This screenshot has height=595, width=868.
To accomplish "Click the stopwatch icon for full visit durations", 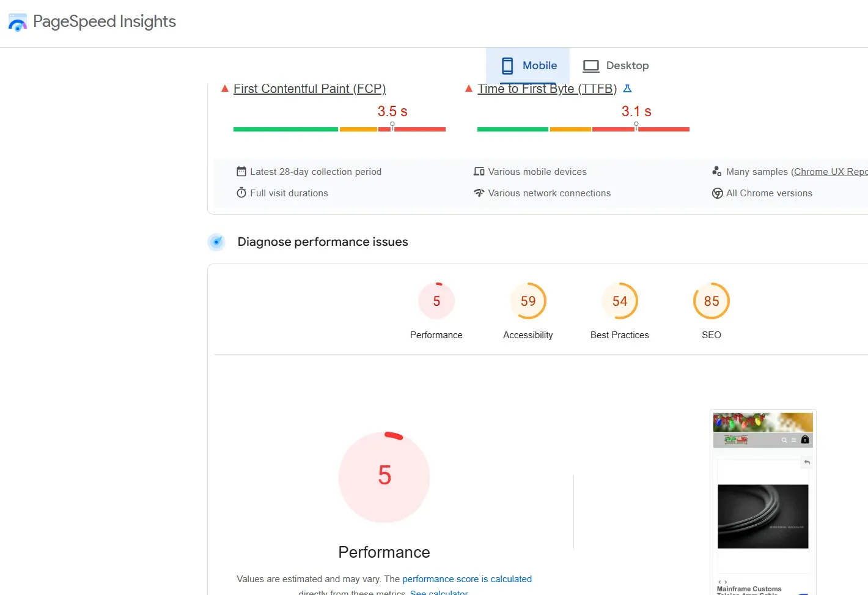I will pyautogui.click(x=241, y=193).
